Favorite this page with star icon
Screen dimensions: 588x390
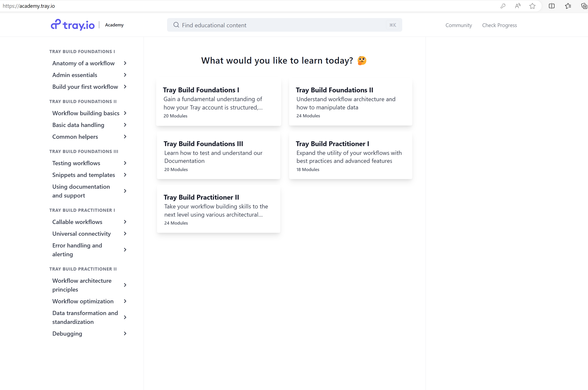pyautogui.click(x=532, y=6)
